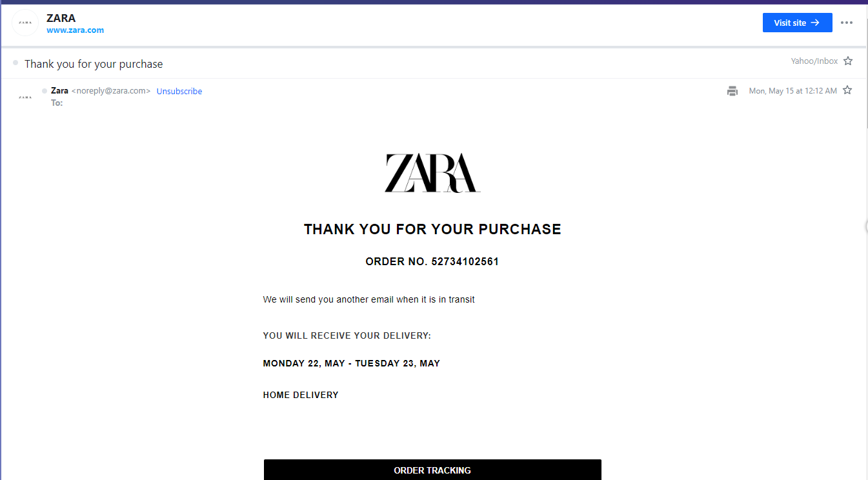
Task: Click the Thank you for your purchase subject
Action: coord(94,64)
